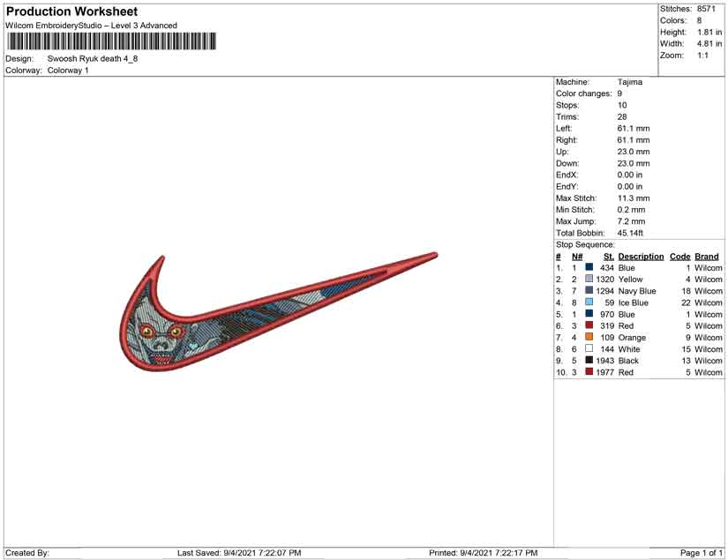728x560 pixels.
Task: Click the Ryuk swoosh embroidery design preview
Action: click(x=279, y=312)
